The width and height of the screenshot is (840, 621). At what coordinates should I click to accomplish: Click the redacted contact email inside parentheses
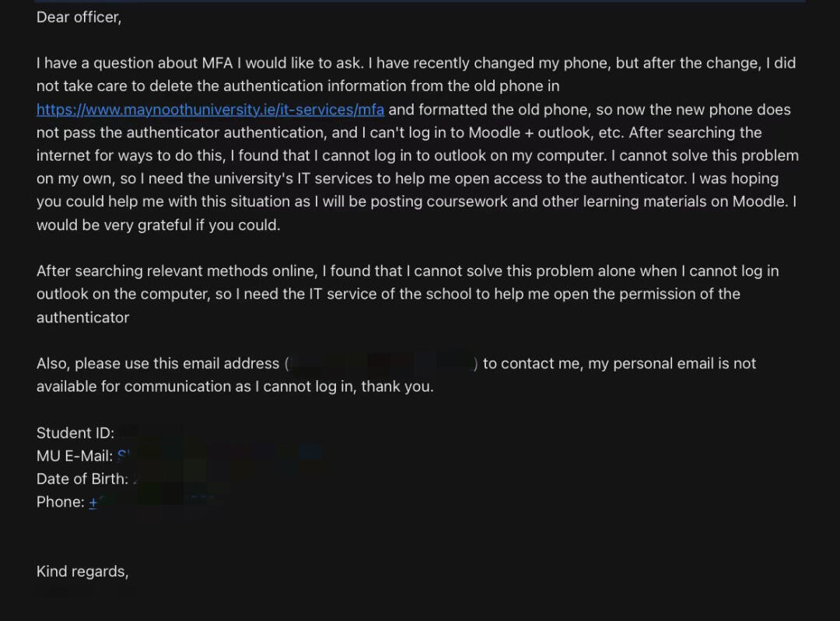coord(383,364)
